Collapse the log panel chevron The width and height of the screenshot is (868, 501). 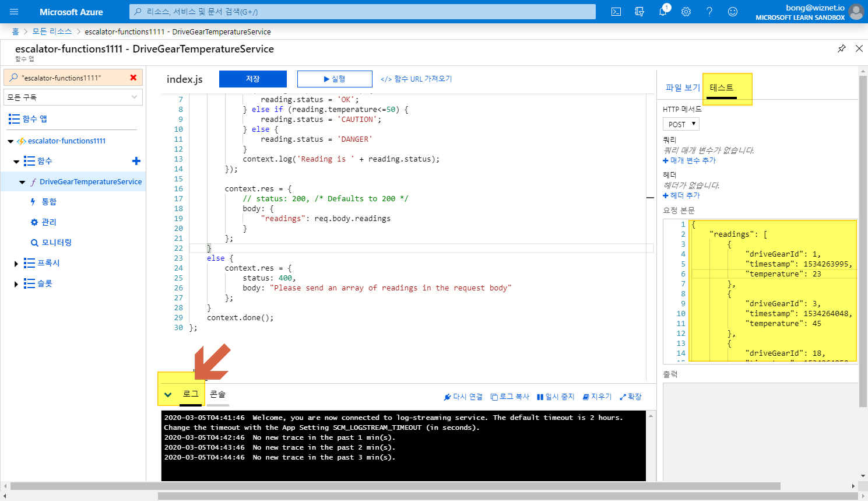[x=168, y=395]
